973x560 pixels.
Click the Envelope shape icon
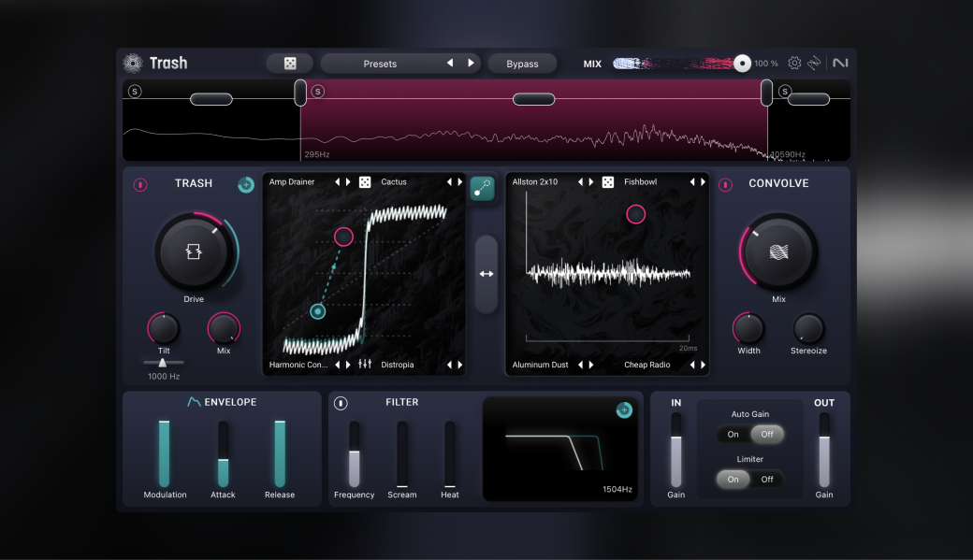click(x=194, y=402)
